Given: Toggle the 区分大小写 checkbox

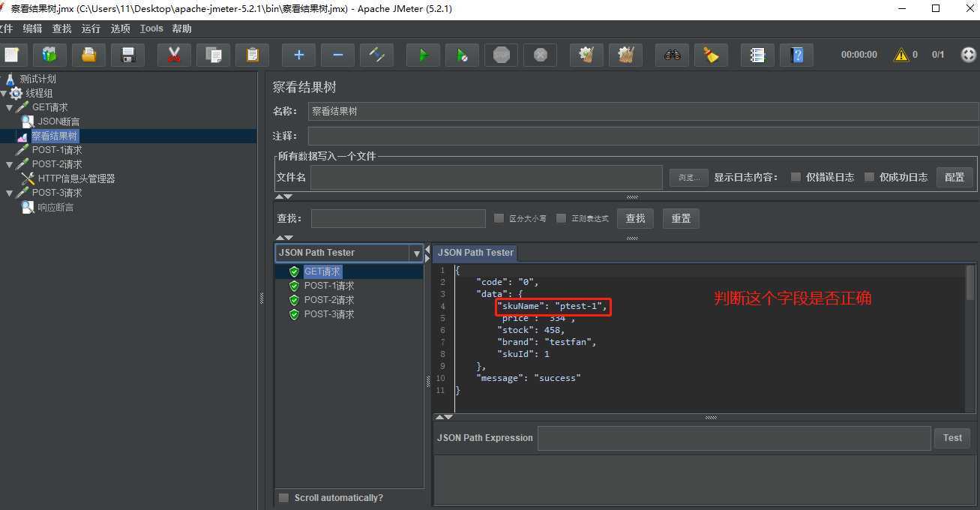Looking at the screenshot, I should pyautogui.click(x=499, y=218).
